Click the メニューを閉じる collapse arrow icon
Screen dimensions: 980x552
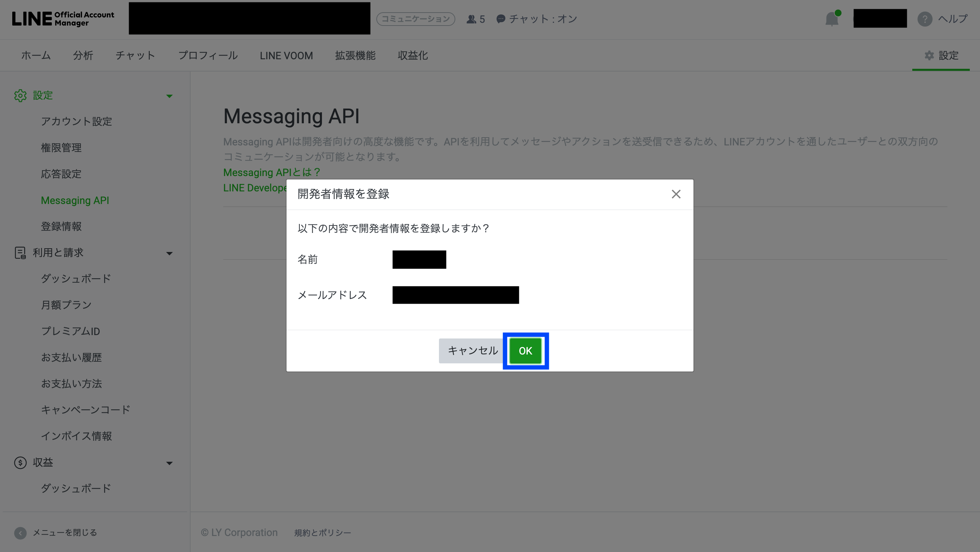click(20, 533)
